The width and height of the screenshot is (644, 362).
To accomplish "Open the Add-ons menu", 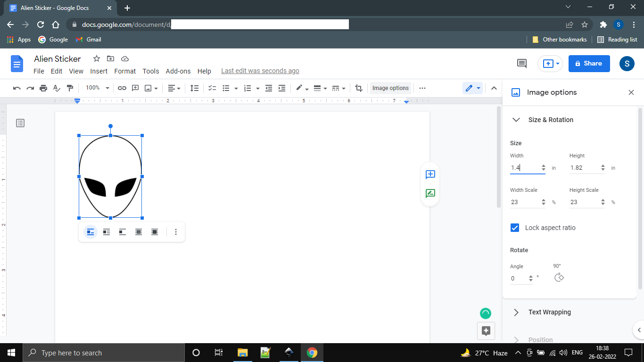I will [x=178, y=71].
